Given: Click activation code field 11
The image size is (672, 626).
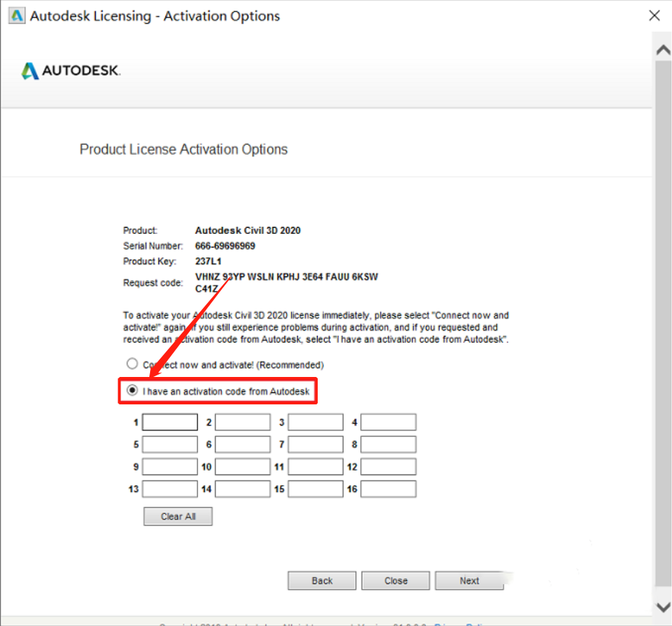Looking at the screenshot, I should tap(315, 467).
